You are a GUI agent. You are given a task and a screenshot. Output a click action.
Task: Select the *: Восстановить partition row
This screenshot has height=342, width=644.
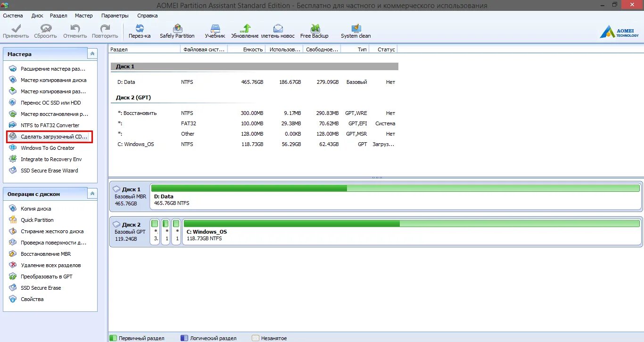tap(255, 113)
